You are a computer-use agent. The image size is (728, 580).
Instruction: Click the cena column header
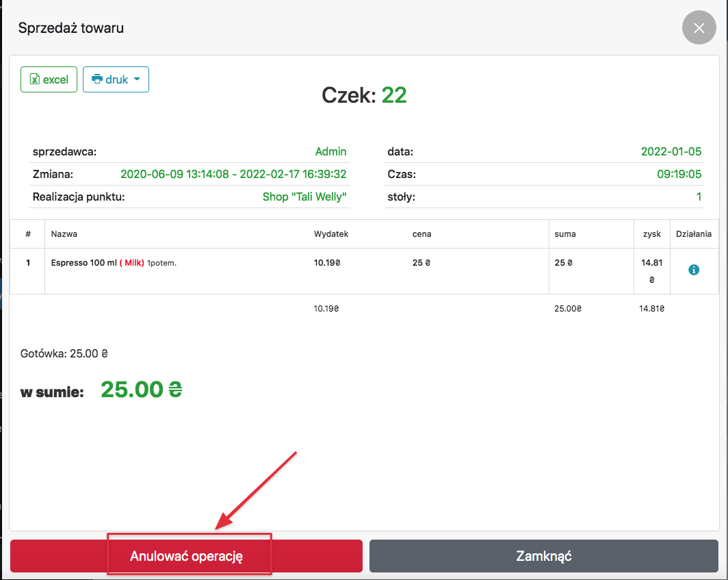coord(421,234)
